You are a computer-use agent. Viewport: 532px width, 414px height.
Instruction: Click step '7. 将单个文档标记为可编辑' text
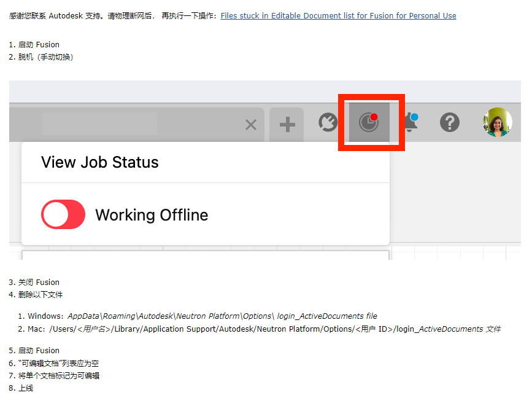coord(54,376)
